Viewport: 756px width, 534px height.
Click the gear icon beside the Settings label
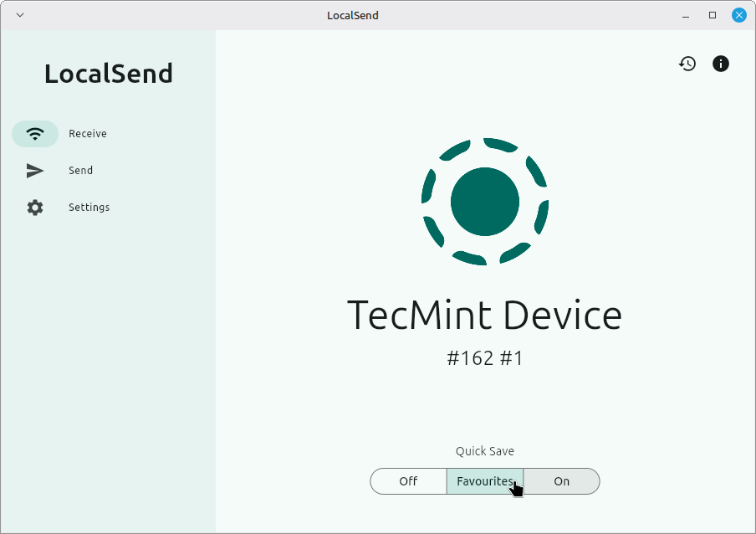point(35,207)
